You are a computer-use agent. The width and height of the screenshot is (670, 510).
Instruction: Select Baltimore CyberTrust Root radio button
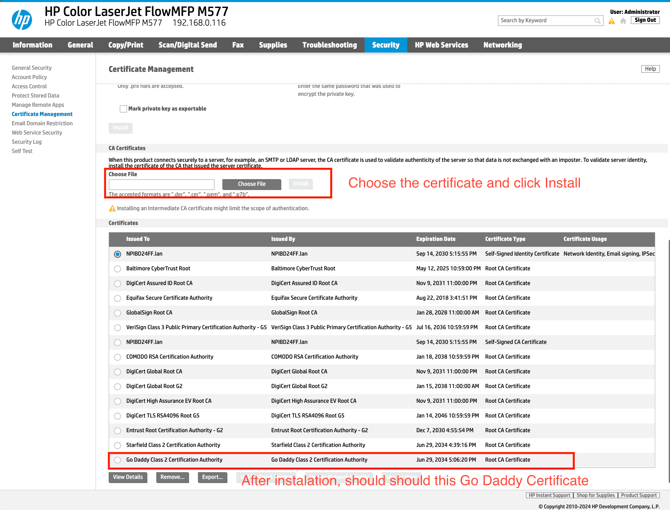pos(117,269)
